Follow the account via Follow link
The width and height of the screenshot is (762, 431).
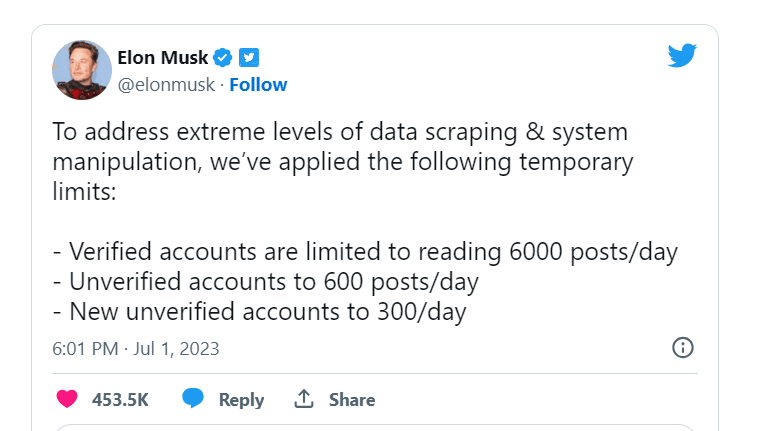[x=258, y=85]
